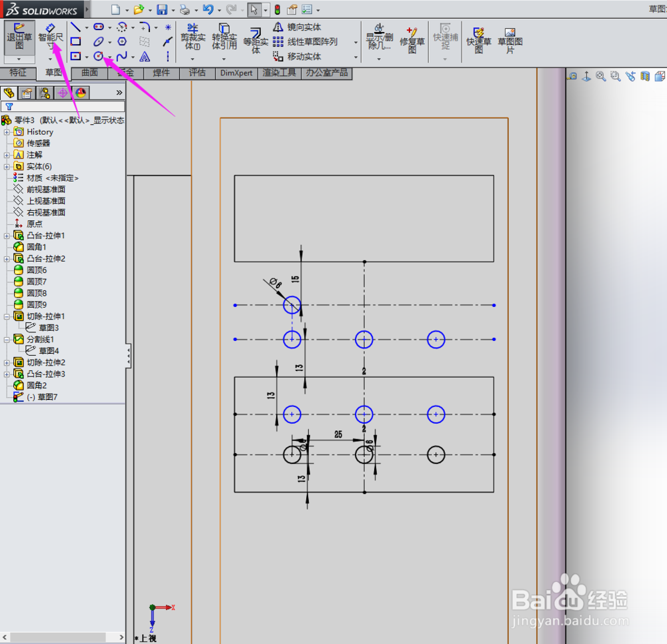Click Trim Entities (剪裁实体)

pos(193,37)
